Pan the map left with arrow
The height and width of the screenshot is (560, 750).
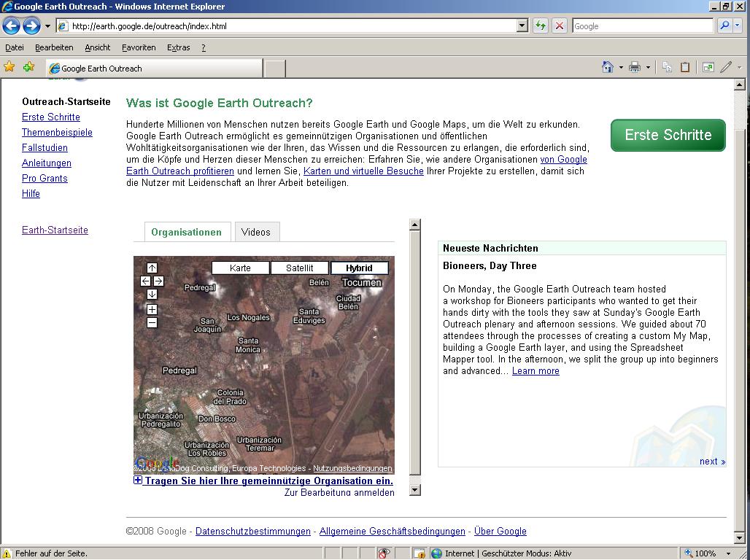[145, 281]
